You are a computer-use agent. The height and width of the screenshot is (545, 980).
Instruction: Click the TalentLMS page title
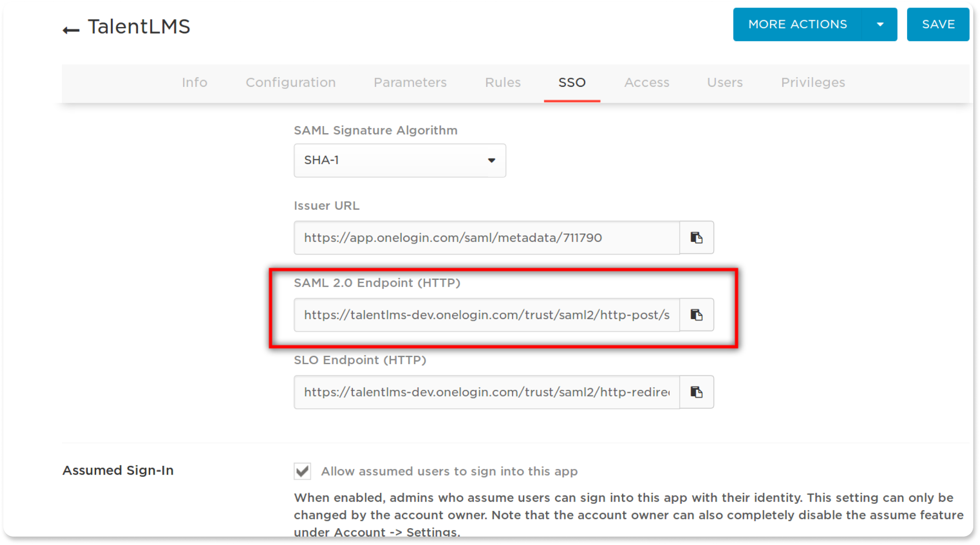click(139, 27)
